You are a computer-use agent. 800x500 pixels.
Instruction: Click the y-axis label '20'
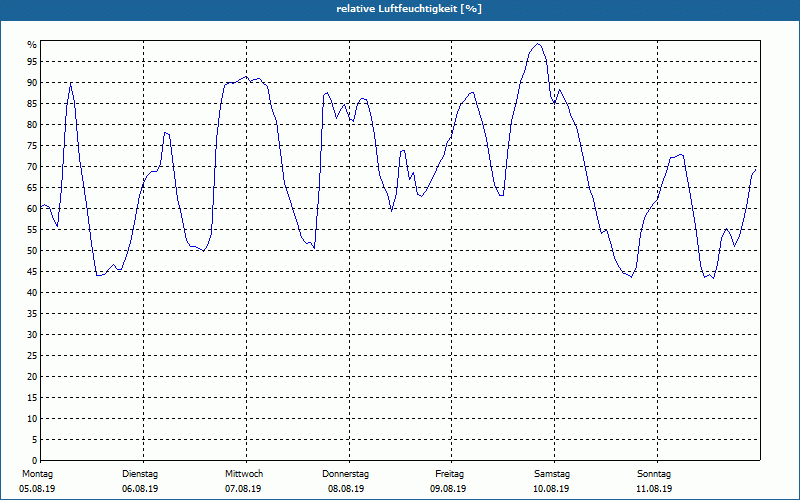click(x=32, y=377)
